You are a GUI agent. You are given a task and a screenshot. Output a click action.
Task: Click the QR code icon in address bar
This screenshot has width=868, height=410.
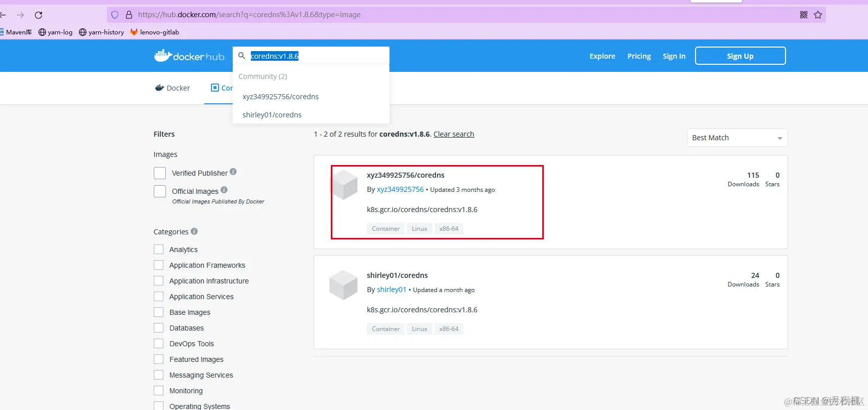coord(804,15)
